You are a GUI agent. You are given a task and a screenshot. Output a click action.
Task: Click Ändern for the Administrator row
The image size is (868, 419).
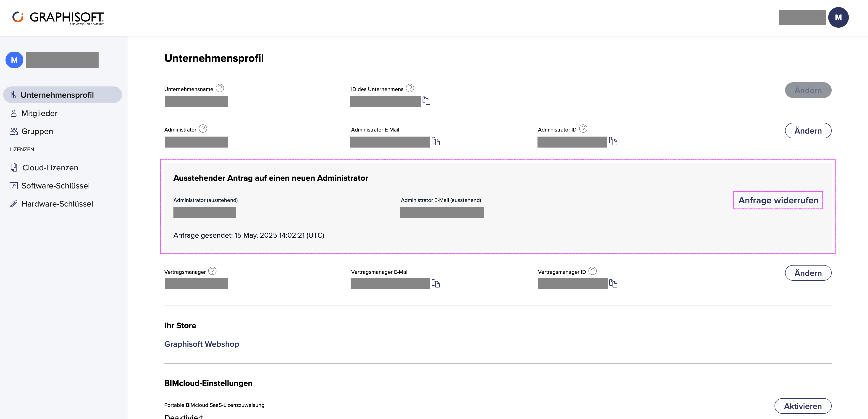tap(808, 131)
